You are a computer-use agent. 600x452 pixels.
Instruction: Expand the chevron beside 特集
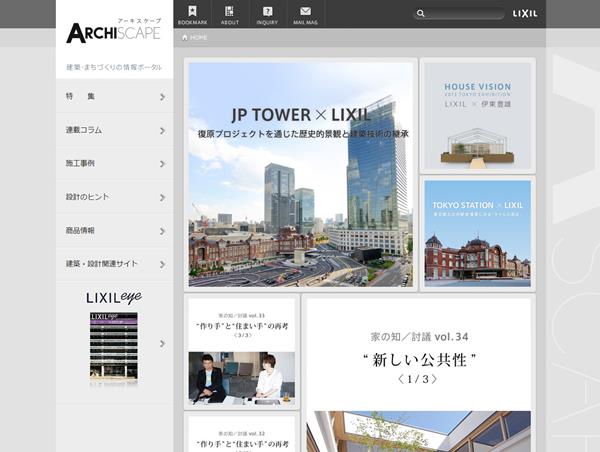pyautogui.click(x=163, y=97)
